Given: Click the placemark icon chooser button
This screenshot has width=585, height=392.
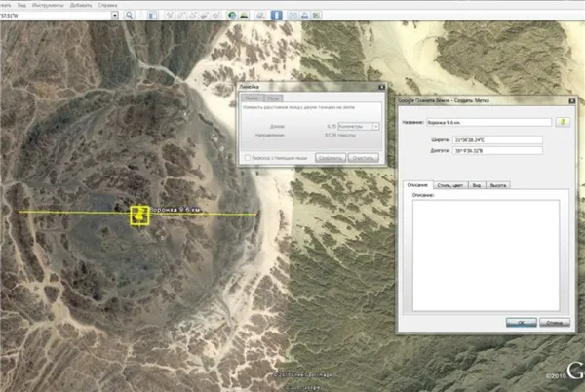Looking at the screenshot, I should coord(563,121).
